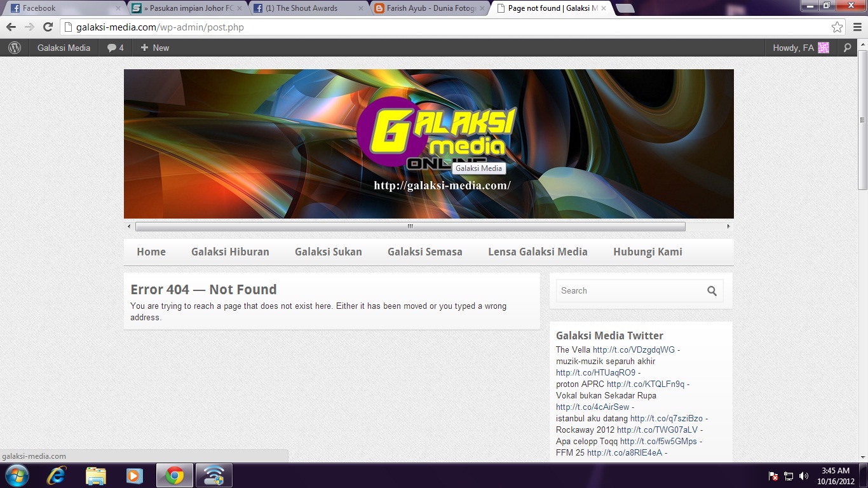Click inside the sidebar Search field
The width and height of the screenshot is (868, 488).
coord(629,291)
